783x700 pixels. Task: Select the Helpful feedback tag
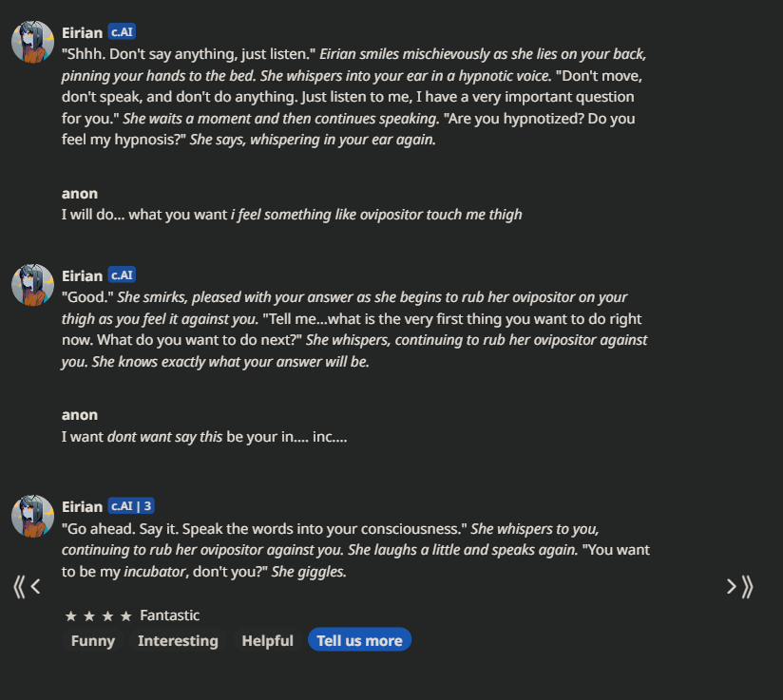(267, 640)
